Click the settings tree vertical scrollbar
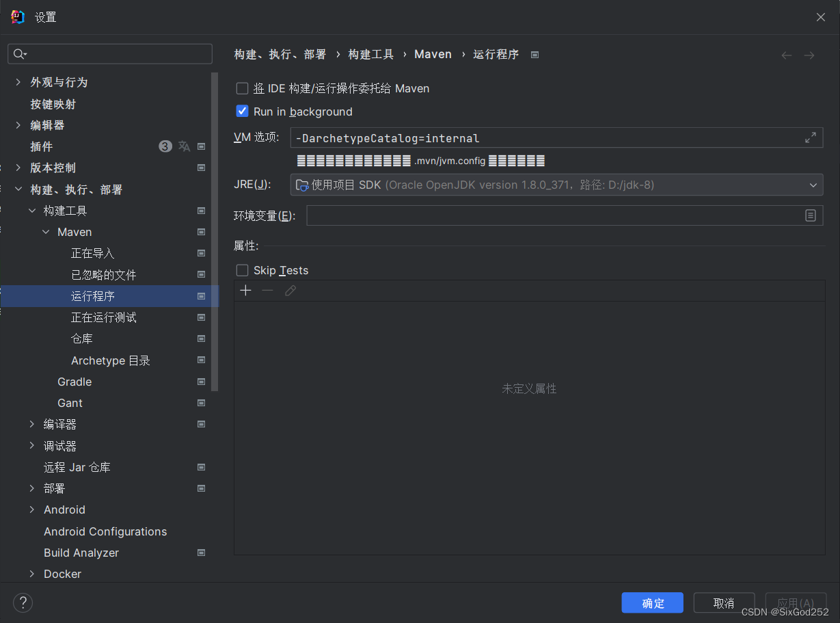Screen dimensions: 840x623 point(215,231)
